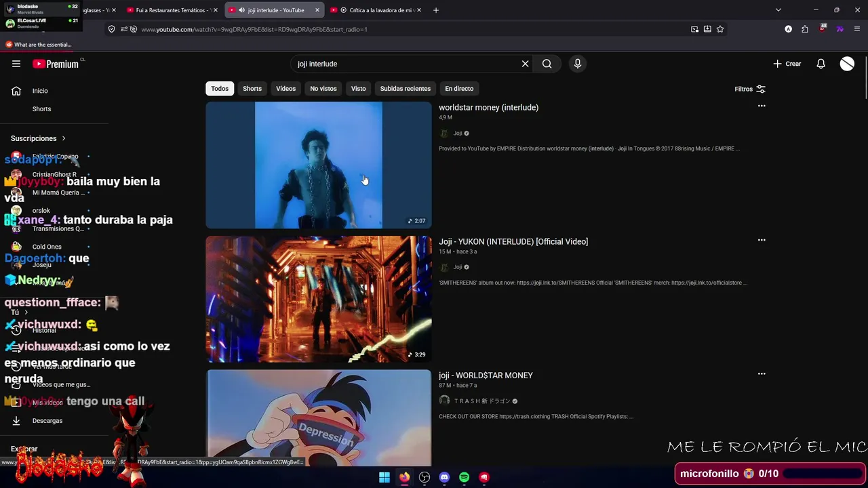868x488 pixels.
Task: Open Spotify from the taskbar
Action: [x=464, y=477]
